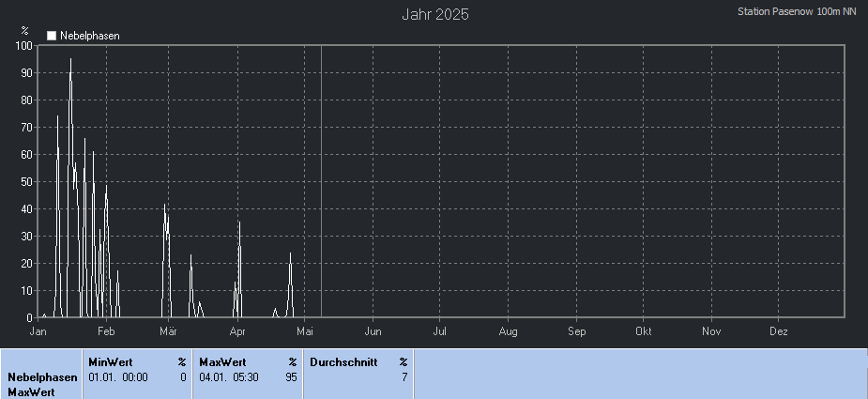Click the 04.01. 05:30 maximum timestamp
868x399 pixels.
coord(229,377)
